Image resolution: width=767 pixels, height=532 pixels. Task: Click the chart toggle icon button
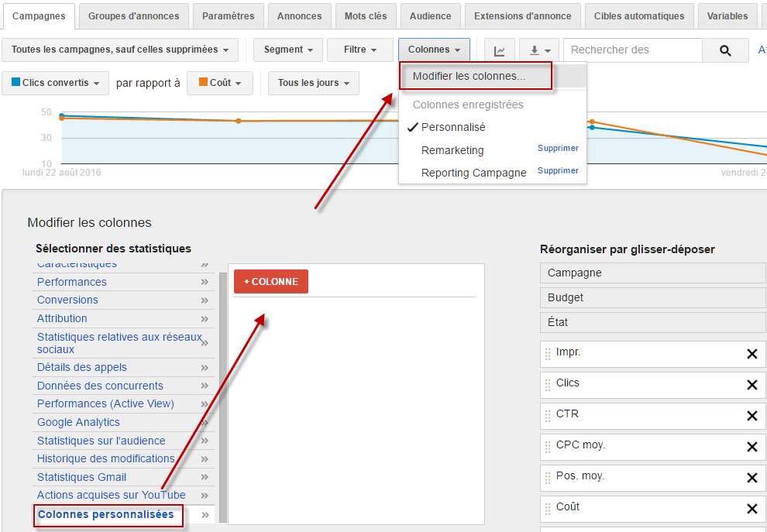tap(500, 50)
